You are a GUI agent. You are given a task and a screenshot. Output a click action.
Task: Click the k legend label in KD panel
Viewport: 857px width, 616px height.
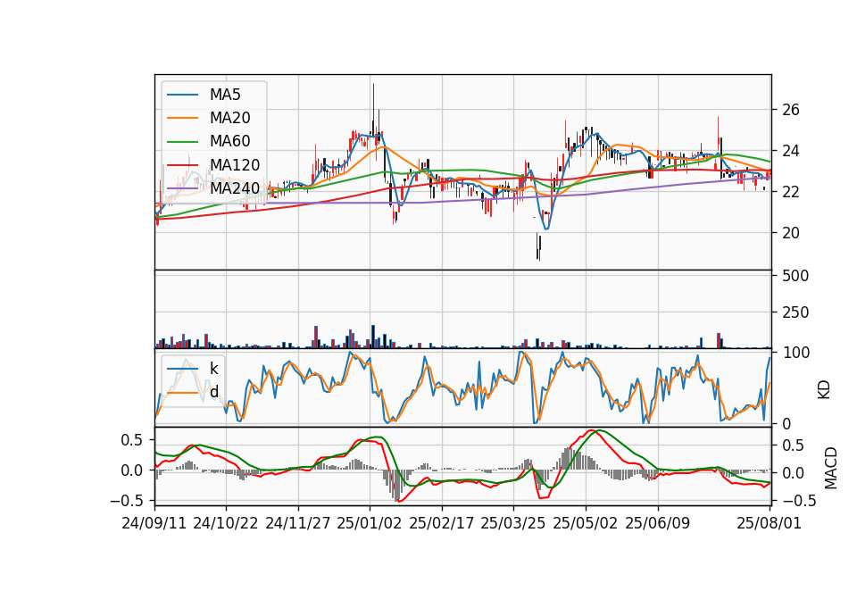point(213,369)
